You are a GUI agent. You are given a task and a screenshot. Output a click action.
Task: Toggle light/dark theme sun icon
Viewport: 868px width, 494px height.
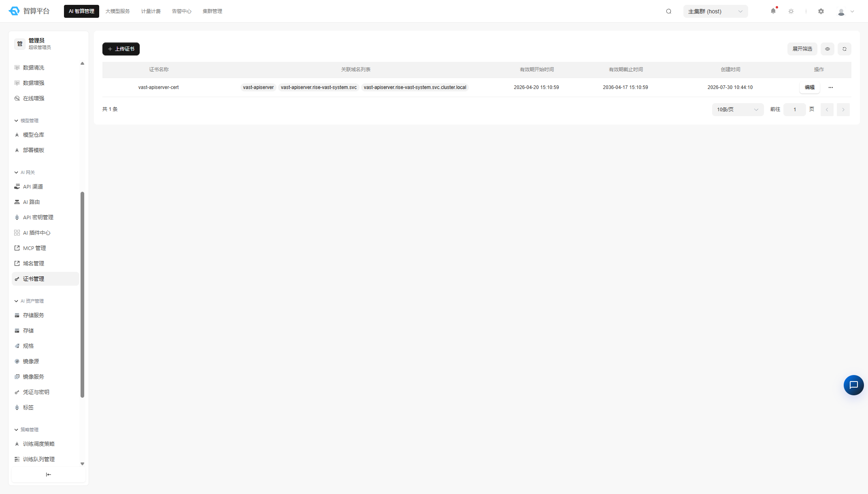click(x=791, y=11)
